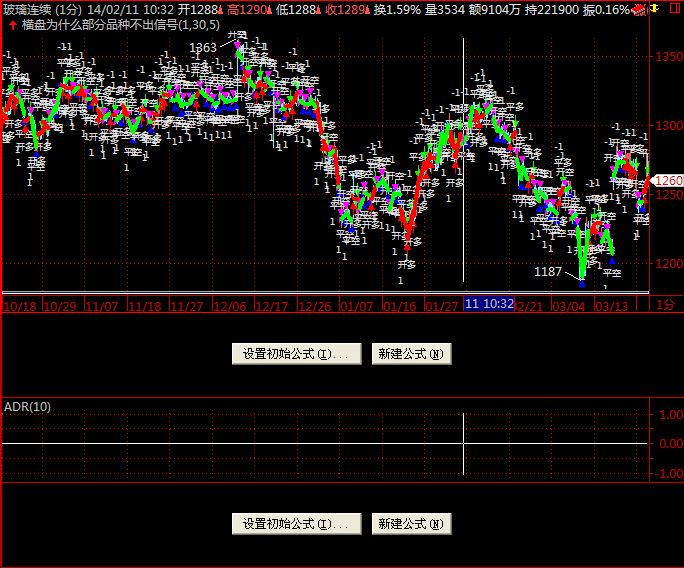Click the 1187 low price label on chart
This screenshot has width=684, height=568.
tap(548, 271)
